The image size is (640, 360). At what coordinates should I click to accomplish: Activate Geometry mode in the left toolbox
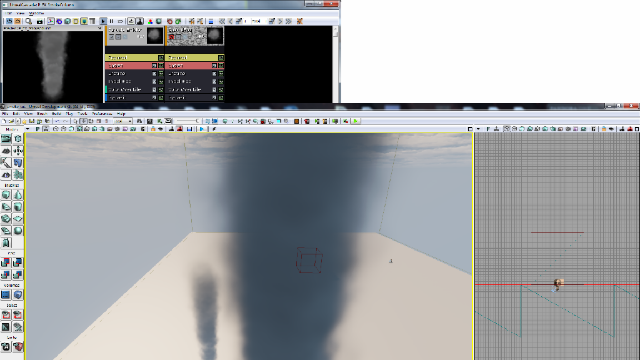pyautogui.click(x=18, y=139)
